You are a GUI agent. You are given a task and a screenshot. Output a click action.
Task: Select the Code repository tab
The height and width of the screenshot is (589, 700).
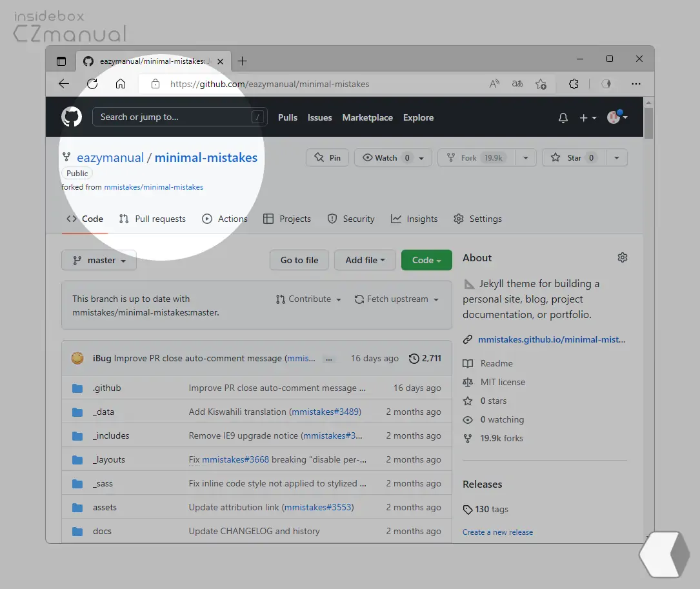[x=85, y=219]
